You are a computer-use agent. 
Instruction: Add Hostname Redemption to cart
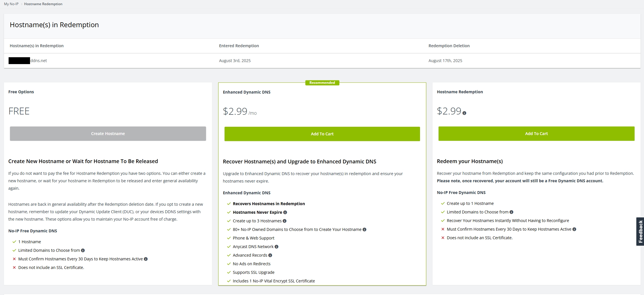(x=536, y=134)
